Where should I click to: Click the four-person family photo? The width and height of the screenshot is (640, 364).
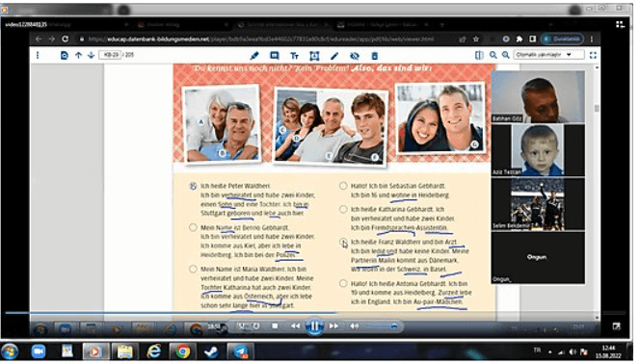pyautogui.click(x=330, y=126)
